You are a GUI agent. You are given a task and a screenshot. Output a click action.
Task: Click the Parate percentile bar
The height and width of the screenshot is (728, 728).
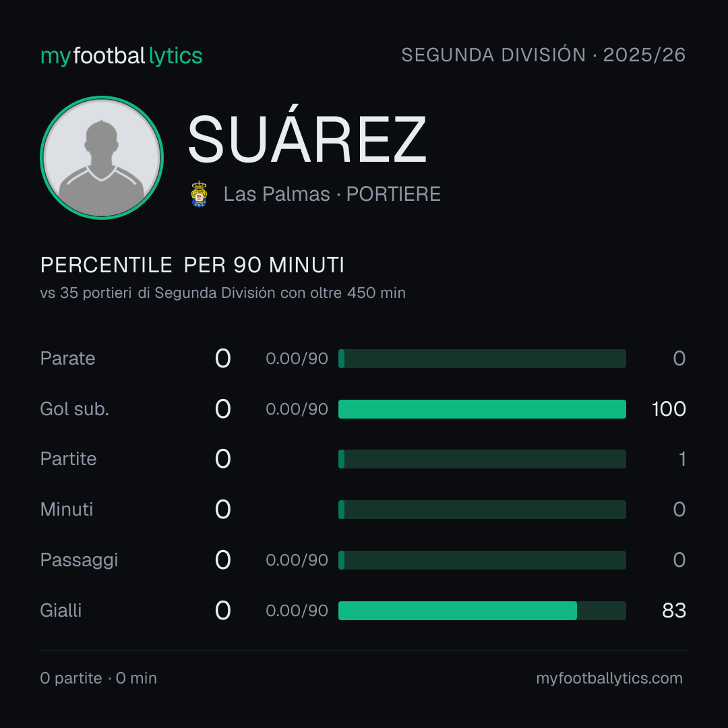[482, 359]
